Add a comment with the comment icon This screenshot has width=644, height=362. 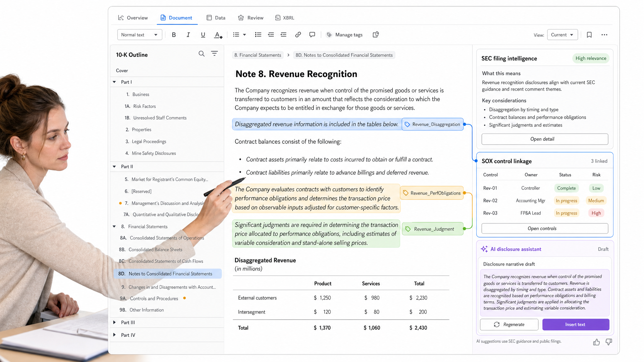(312, 35)
